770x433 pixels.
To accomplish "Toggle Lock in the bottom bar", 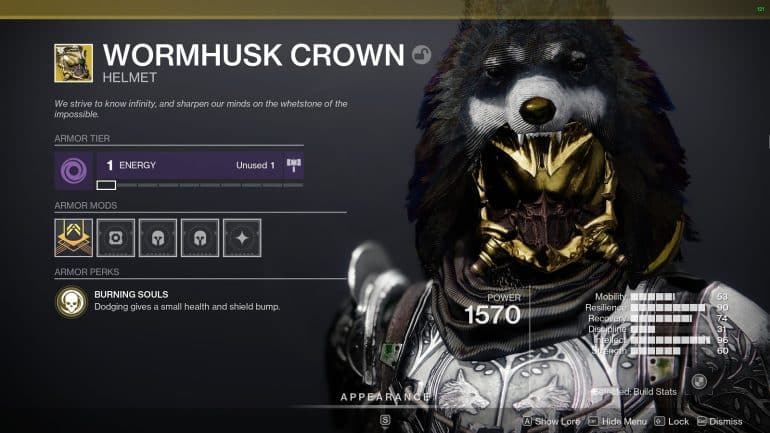I will pyautogui.click(x=672, y=421).
